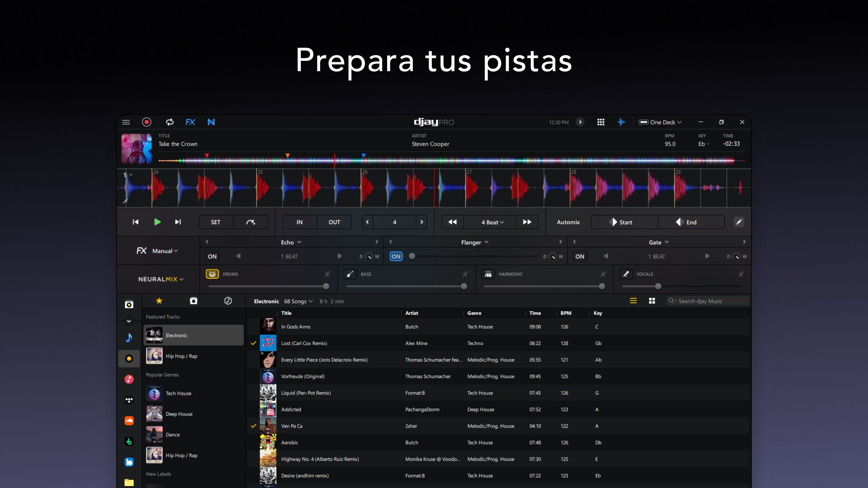Click the rewind beat-jump button
The height and width of the screenshot is (488, 868).
tap(452, 222)
